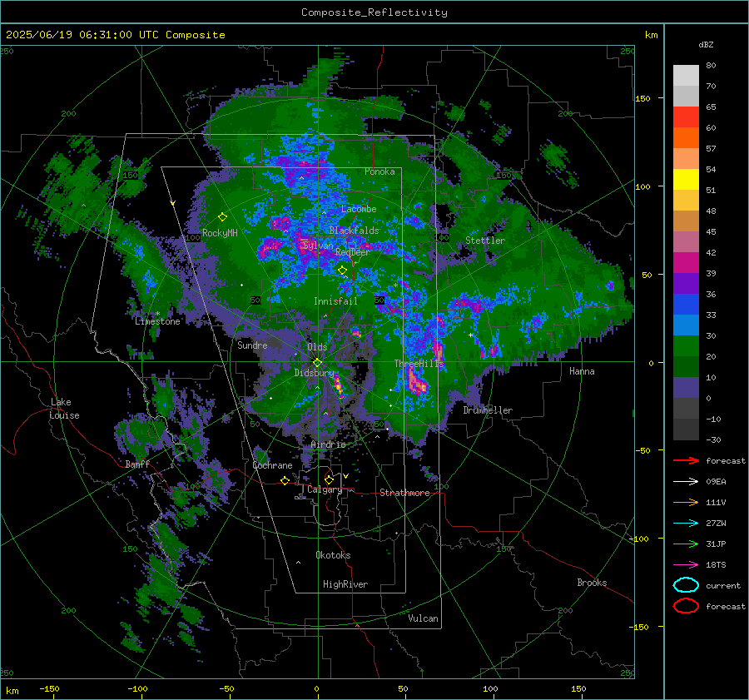The height and width of the screenshot is (700, 749).
Task: Click the Drumheller city label
Action: point(488,410)
